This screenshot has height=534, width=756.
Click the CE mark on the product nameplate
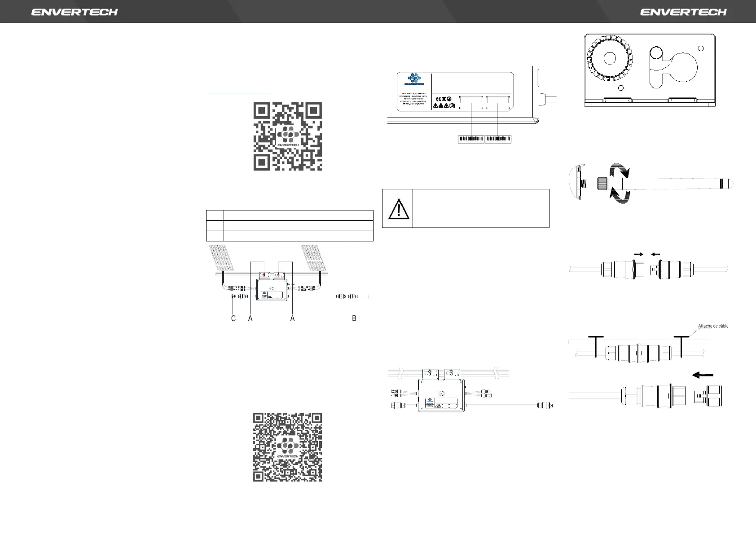point(439,99)
